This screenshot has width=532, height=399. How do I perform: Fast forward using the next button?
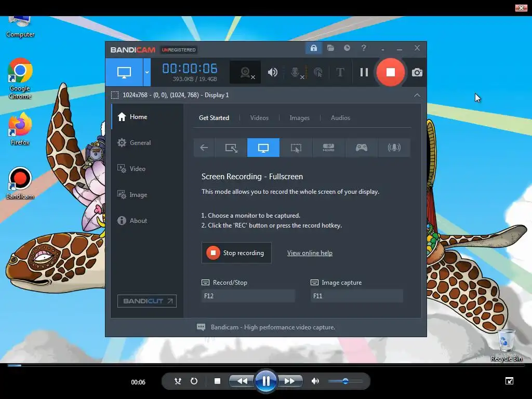click(x=289, y=381)
